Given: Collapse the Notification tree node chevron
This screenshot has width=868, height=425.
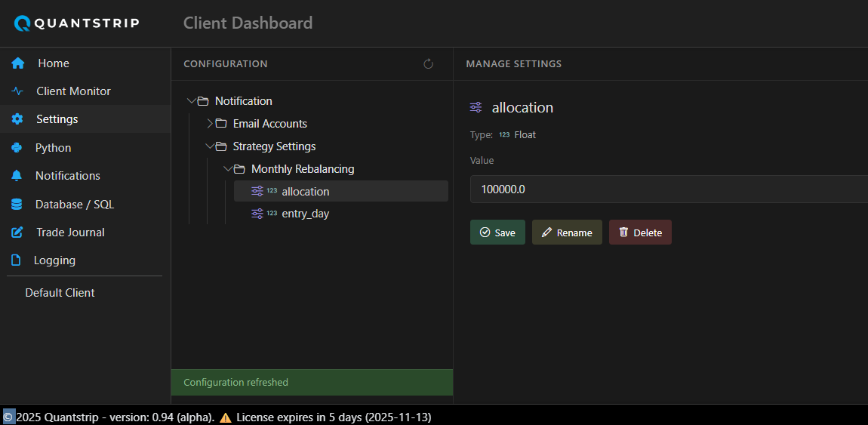Looking at the screenshot, I should pyautogui.click(x=192, y=101).
